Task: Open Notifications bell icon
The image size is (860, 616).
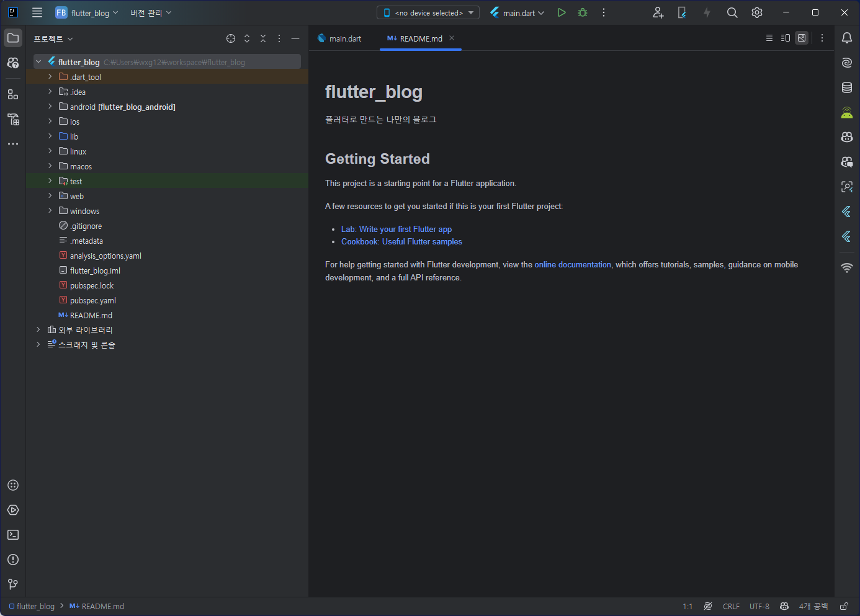Action: click(x=847, y=38)
